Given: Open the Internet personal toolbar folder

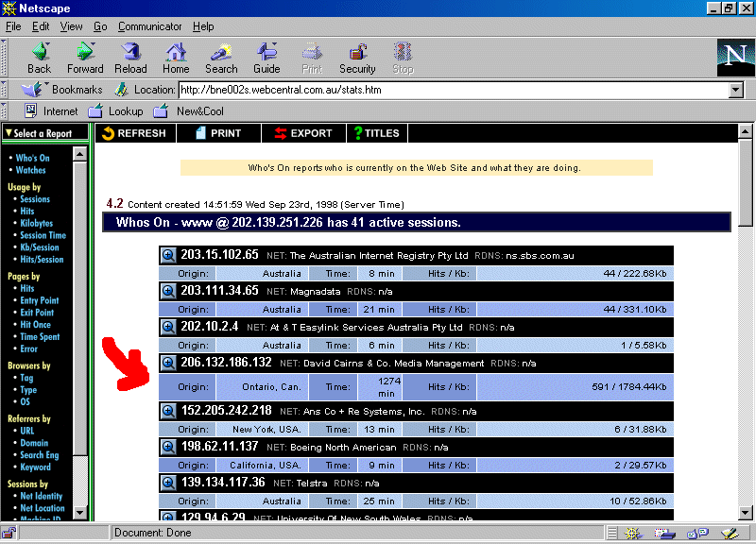Looking at the screenshot, I should point(51,111).
